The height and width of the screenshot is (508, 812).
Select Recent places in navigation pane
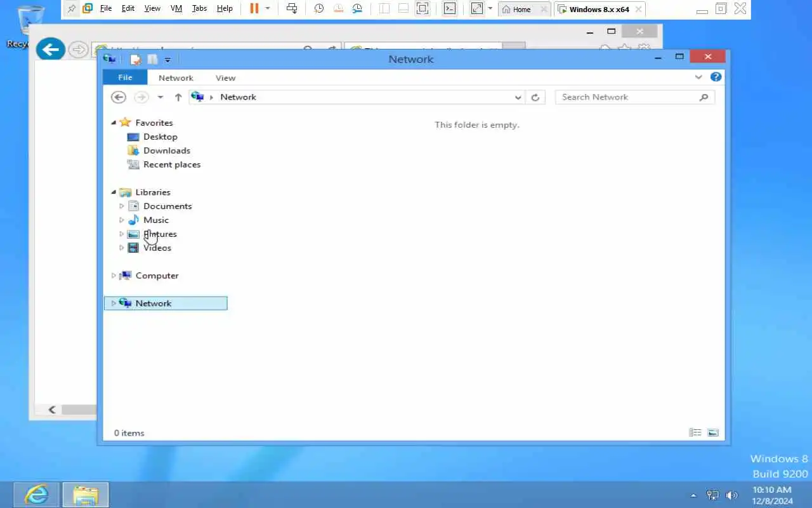[x=172, y=164]
